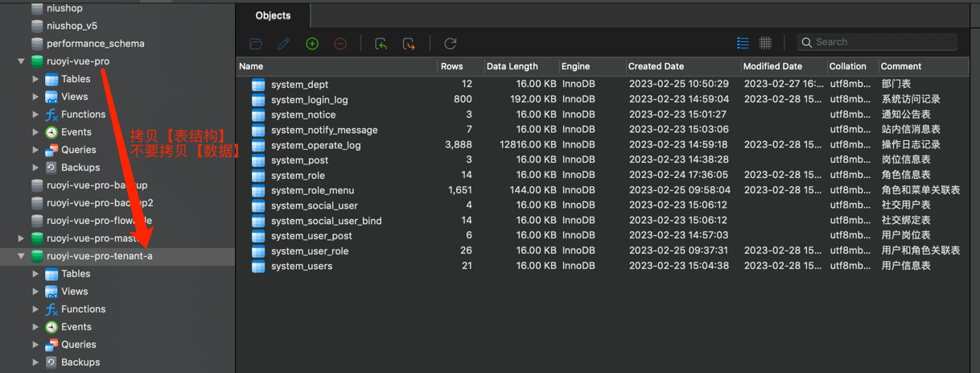Switch to list view mode
This screenshot has height=373, width=980.
[743, 43]
